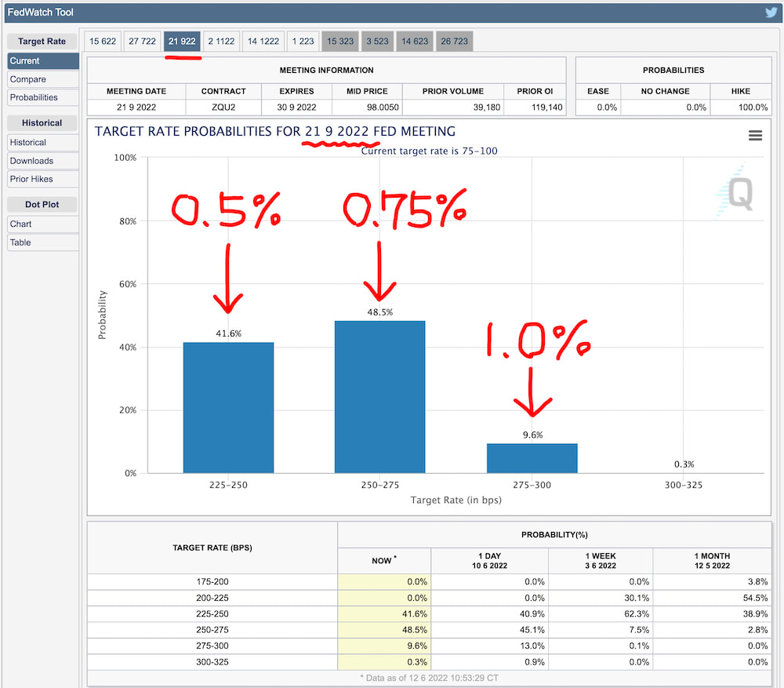Open the 14 1222 meeting tab
The image size is (784, 688).
263,42
